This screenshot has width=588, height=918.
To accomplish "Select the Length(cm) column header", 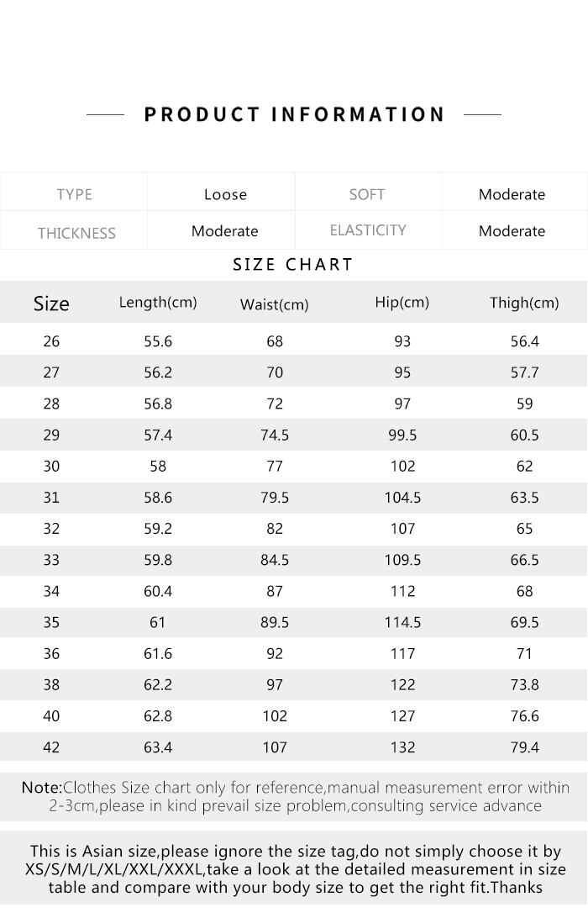I will click(x=158, y=303).
